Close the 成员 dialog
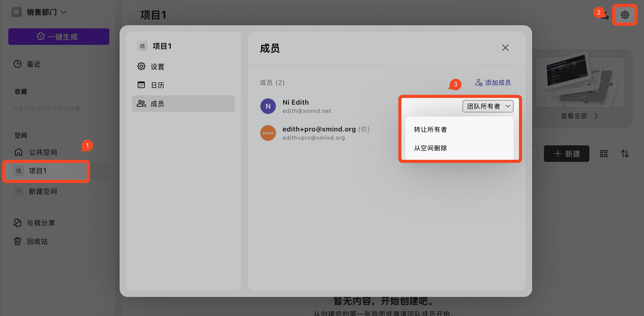 505,48
